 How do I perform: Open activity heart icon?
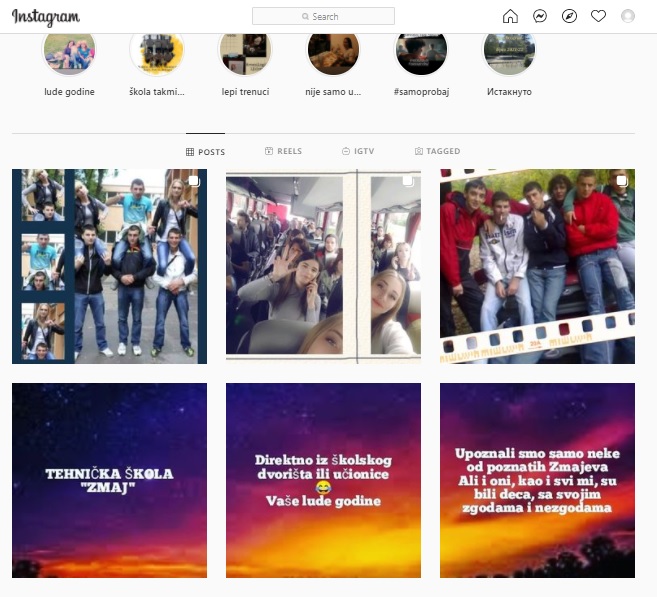coord(598,16)
